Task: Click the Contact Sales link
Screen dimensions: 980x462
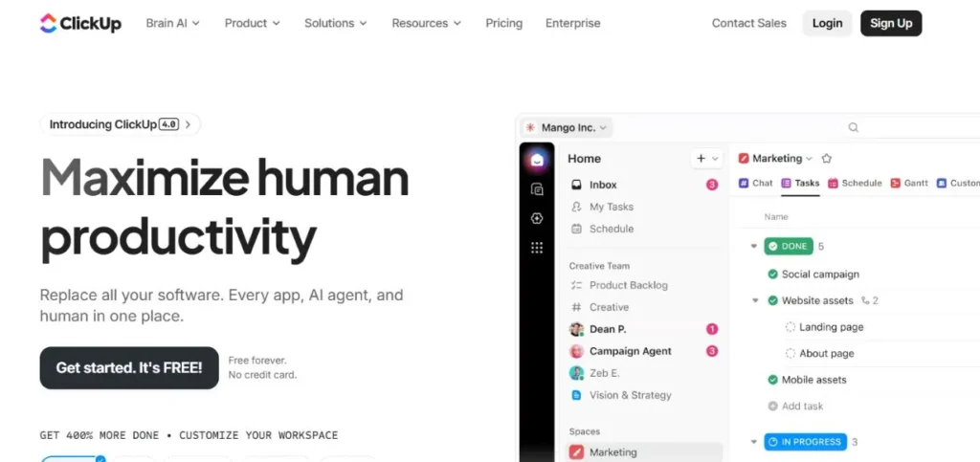Action: 748,23
